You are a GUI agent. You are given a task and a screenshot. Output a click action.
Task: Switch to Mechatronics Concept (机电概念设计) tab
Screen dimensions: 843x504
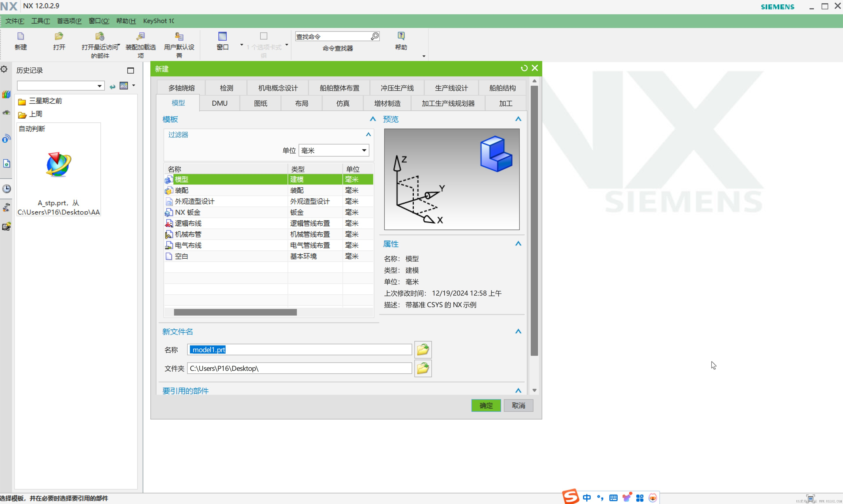pos(278,88)
